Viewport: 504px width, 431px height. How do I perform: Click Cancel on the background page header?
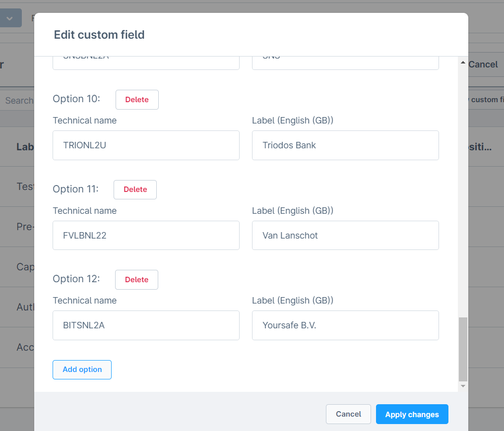click(483, 64)
